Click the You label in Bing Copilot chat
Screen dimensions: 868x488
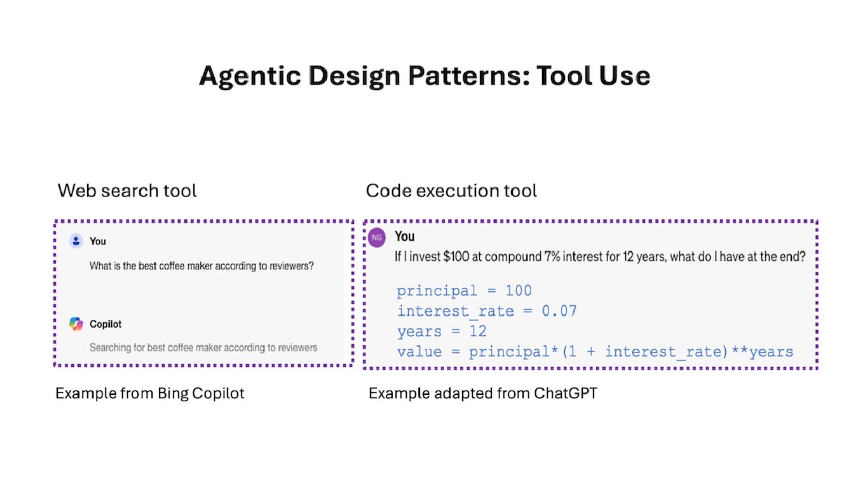point(98,241)
